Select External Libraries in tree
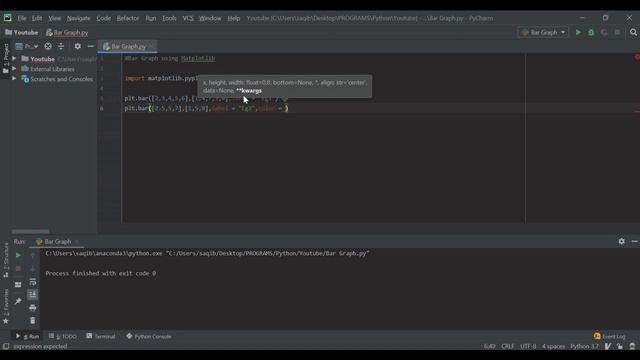Image resolution: width=640 pixels, height=360 pixels. 52,69
